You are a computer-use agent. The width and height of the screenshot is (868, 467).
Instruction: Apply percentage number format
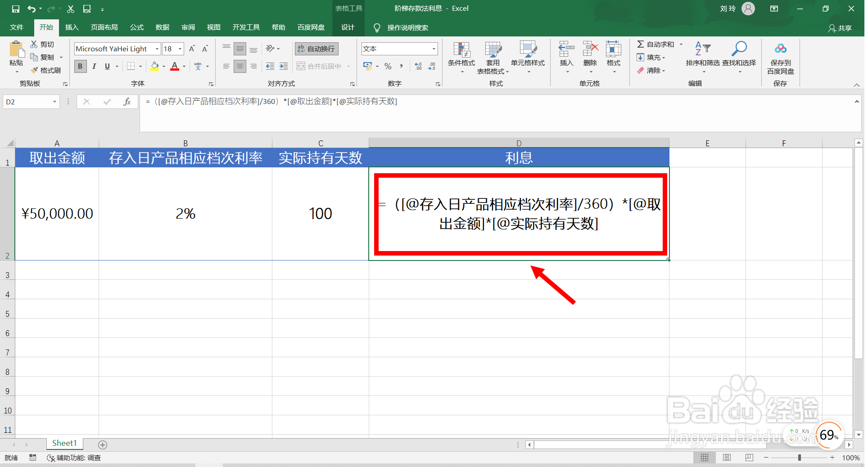pyautogui.click(x=387, y=66)
